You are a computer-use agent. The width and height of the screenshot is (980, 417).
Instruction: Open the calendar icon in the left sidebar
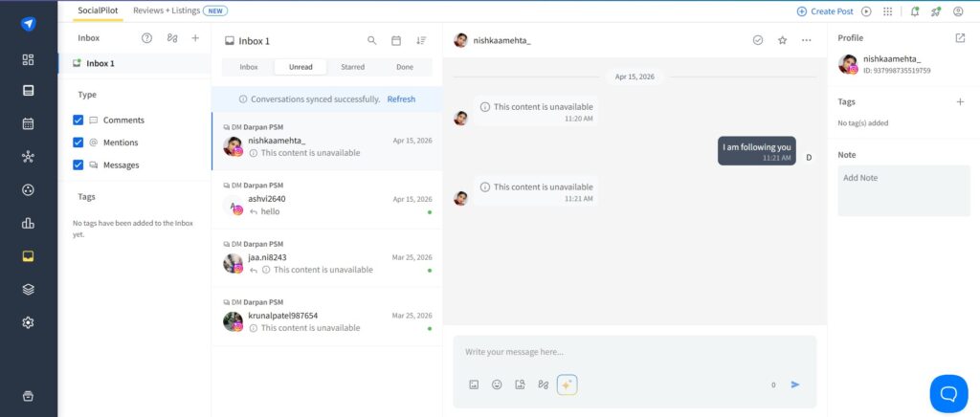pyautogui.click(x=28, y=123)
